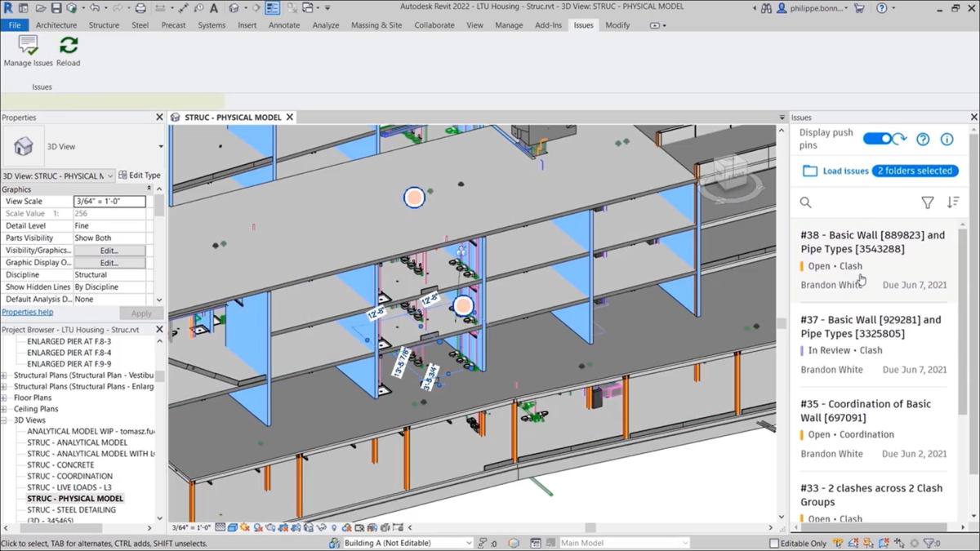Image resolution: width=980 pixels, height=551 pixels.
Task: Click the 3D view horizontal scrollbar thumb
Action: 590,528
